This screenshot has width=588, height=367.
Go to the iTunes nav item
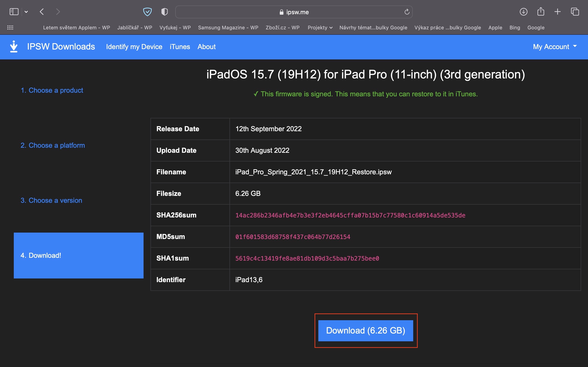pyautogui.click(x=180, y=47)
